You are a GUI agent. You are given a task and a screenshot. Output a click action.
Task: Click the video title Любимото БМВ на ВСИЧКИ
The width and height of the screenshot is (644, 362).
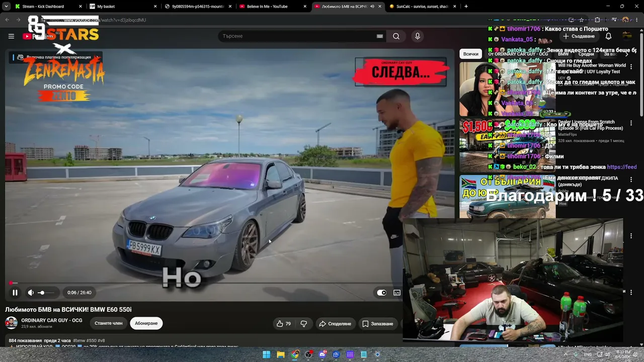coord(68,310)
